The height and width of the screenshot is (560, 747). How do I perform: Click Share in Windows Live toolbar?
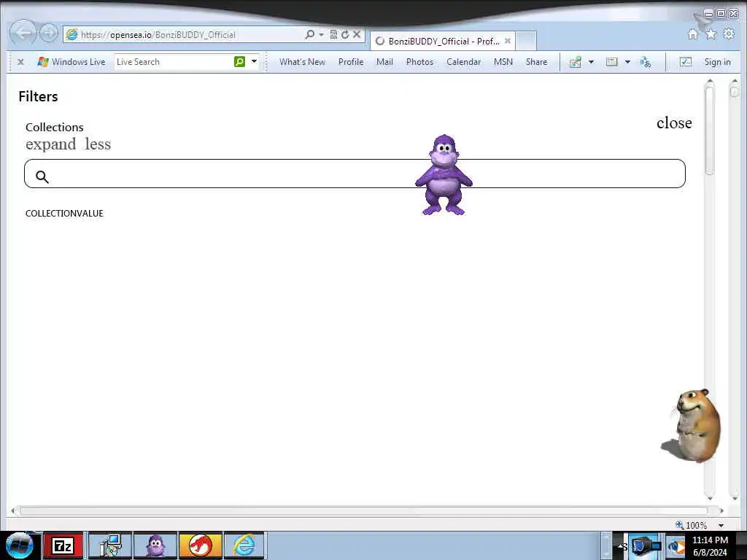pos(536,62)
